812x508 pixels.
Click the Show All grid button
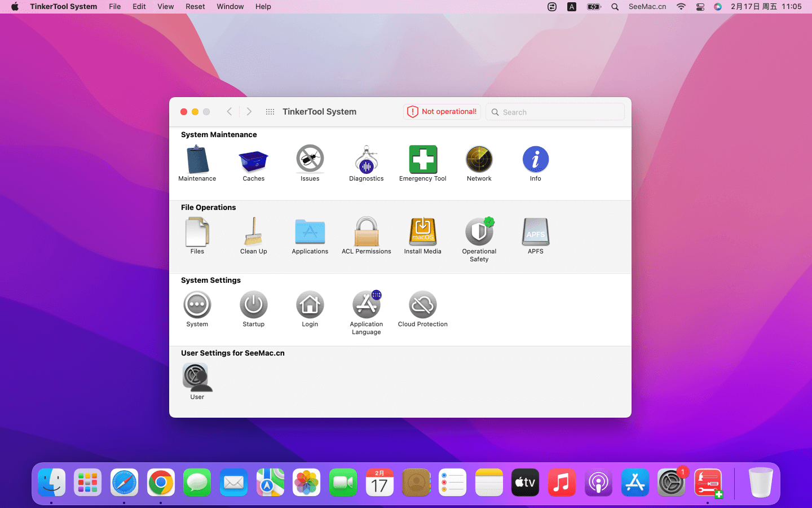[x=270, y=112]
